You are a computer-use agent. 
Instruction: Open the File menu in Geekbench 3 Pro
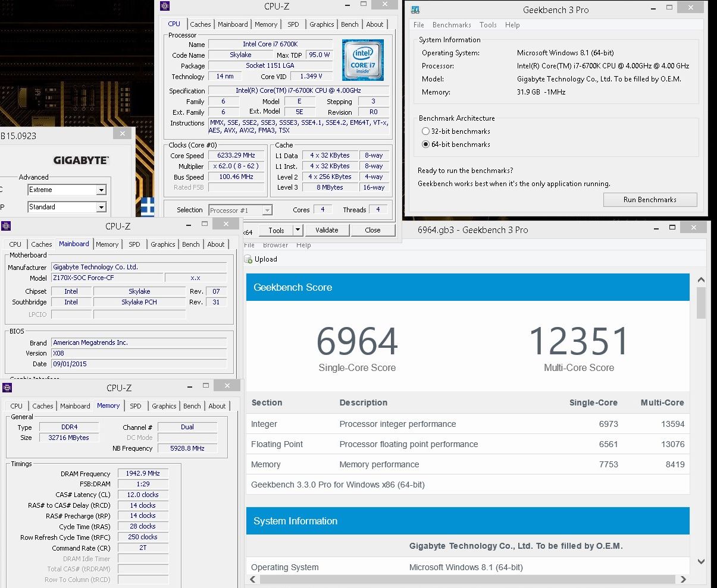(419, 25)
